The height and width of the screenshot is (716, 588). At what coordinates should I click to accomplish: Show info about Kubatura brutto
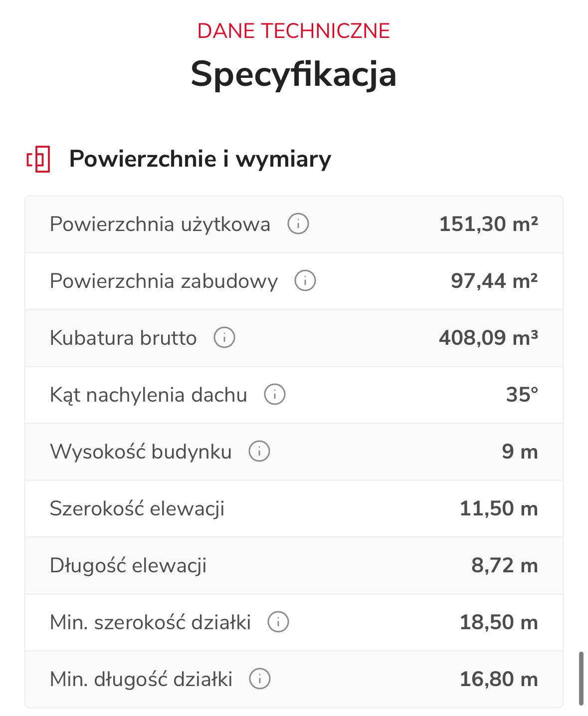tap(224, 337)
